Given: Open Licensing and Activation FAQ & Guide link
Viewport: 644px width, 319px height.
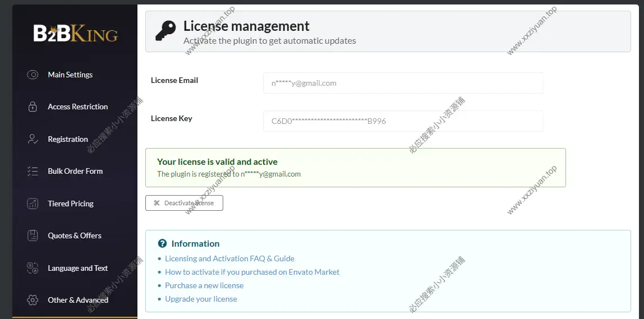Looking at the screenshot, I should pos(229,258).
